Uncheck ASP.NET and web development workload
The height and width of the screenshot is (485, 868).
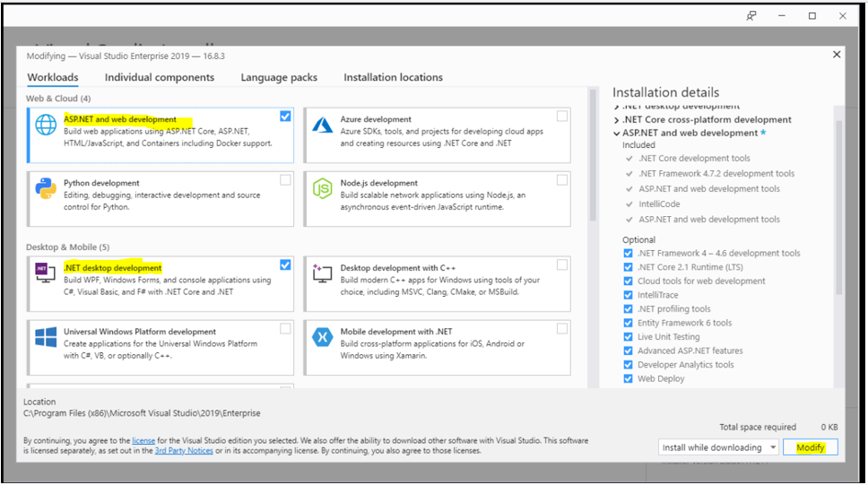point(285,117)
